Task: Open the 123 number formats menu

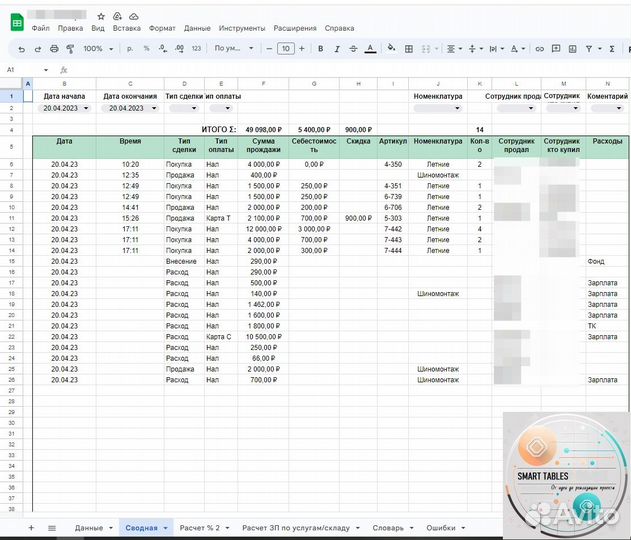Action: (196, 49)
